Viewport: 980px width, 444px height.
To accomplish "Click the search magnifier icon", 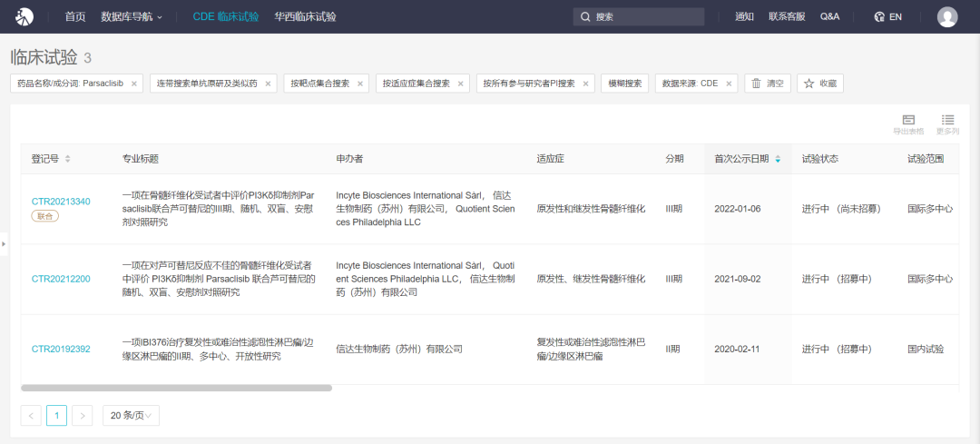I will pyautogui.click(x=585, y=17).
